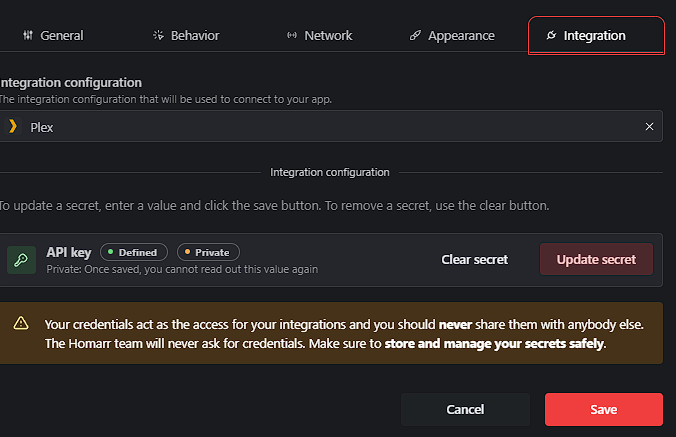Image resolution: width=676 pixels, height=437 pixels.
Task: Click the Integration tab plug icon
Action: (551, 36)
